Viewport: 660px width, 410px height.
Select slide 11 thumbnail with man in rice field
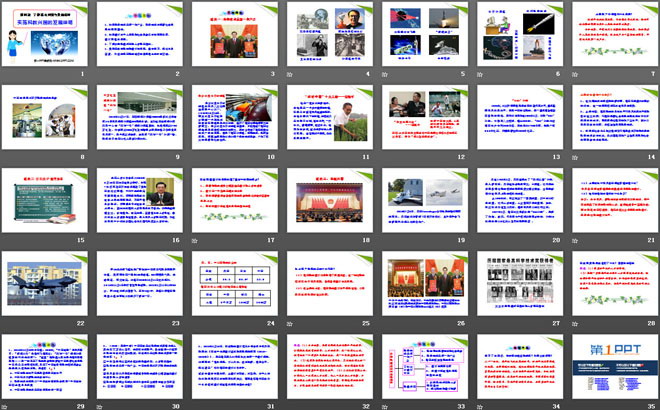pyautogui.click(x=330, y=117)
